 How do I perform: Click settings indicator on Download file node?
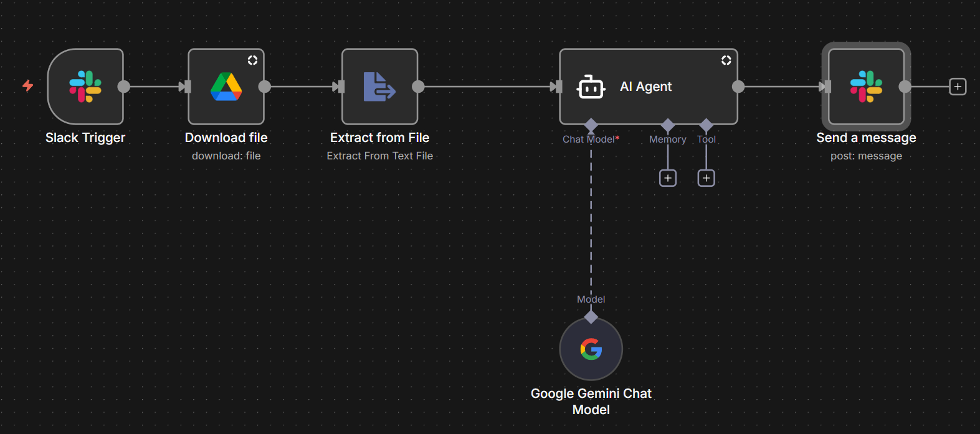252,60
